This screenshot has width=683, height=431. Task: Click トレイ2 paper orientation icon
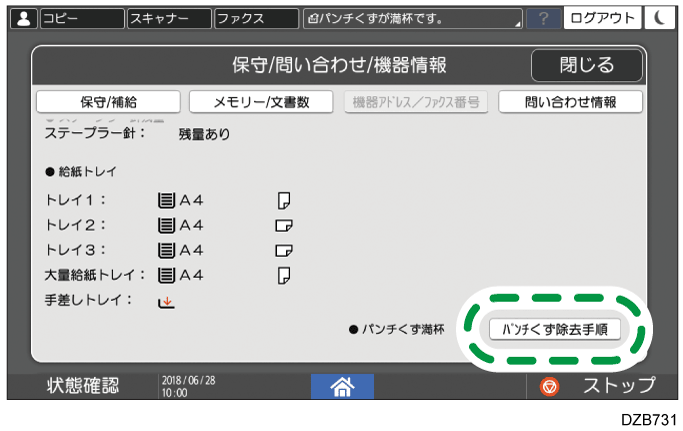[x=284, y=225]
